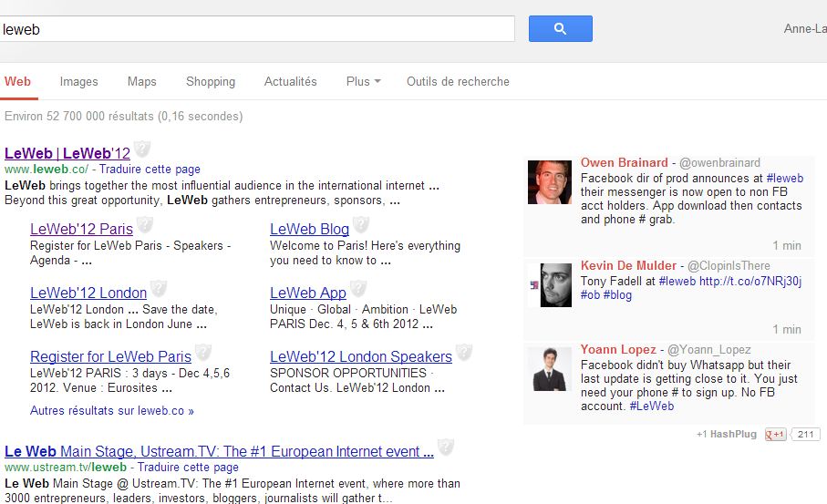
Task: Click Autres résultats sur leweb.co
Action: (x=112, y=411)
